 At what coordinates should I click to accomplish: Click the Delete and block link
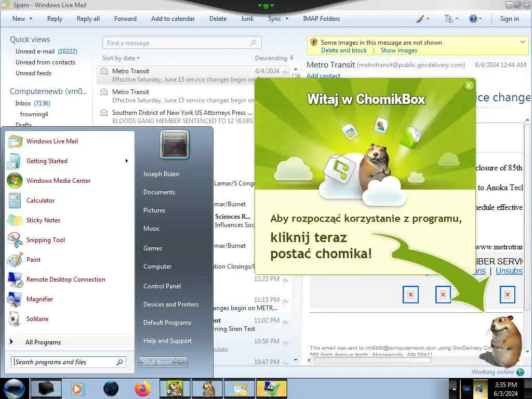tap(344, 50)
